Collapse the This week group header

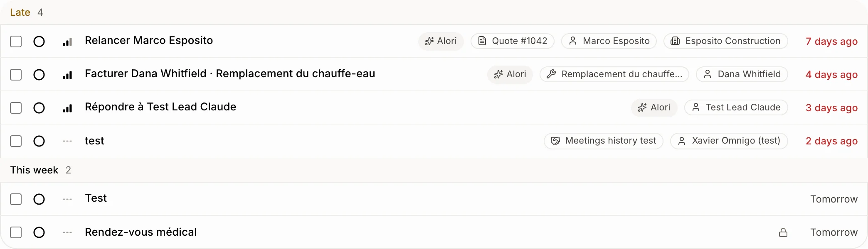pyautogui.click(x=40, y=170)
